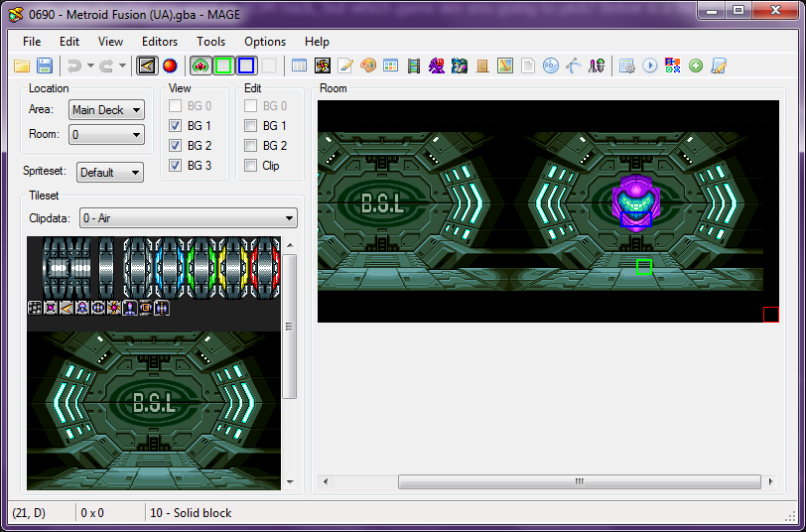
Task: Open the minimap editor icon
Action: point(505,66)
